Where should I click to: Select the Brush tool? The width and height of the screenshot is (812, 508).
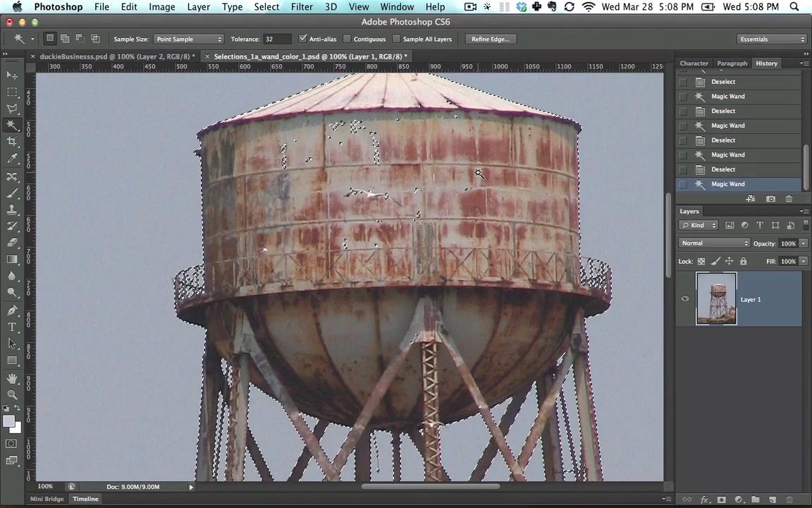point(12,193)
